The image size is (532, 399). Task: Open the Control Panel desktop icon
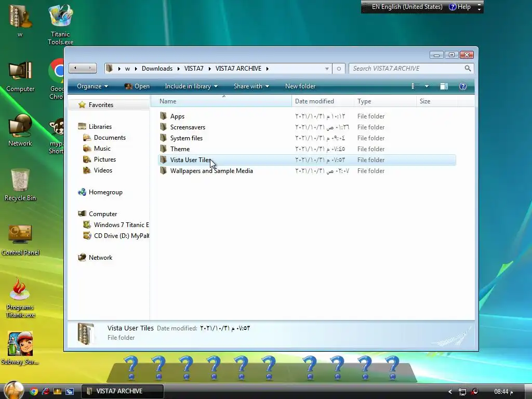20,240
